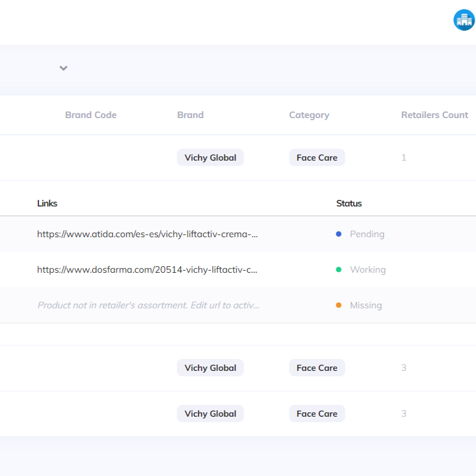Viewport: 476px width, 476px height.
Task: Click the green Working status dot
Action: [339, 270]
